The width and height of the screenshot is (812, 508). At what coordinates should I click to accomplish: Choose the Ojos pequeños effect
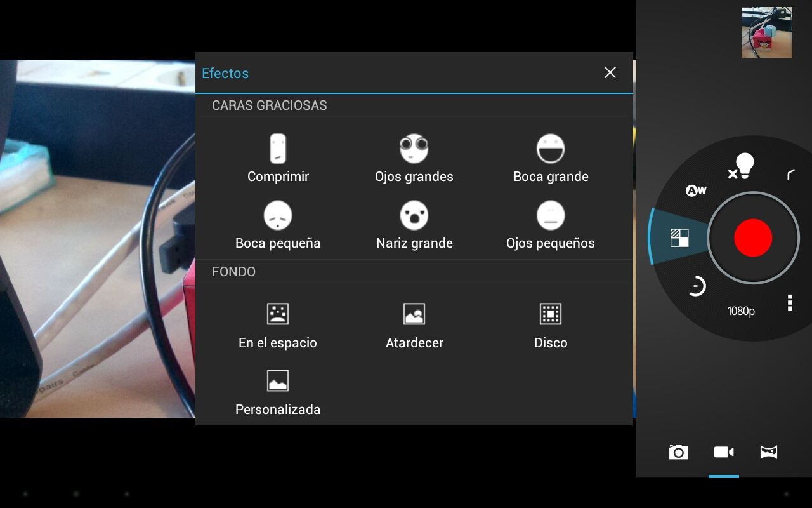(x=550, y=225)
